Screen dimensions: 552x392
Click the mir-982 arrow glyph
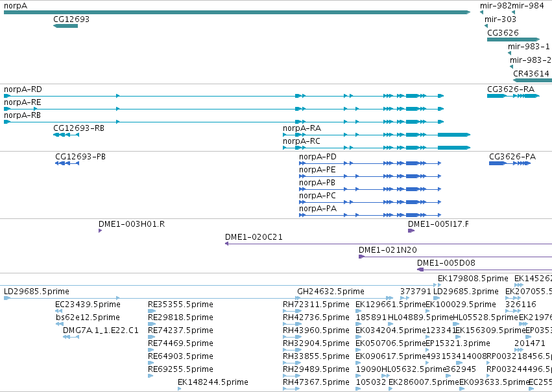click(481, 12)
